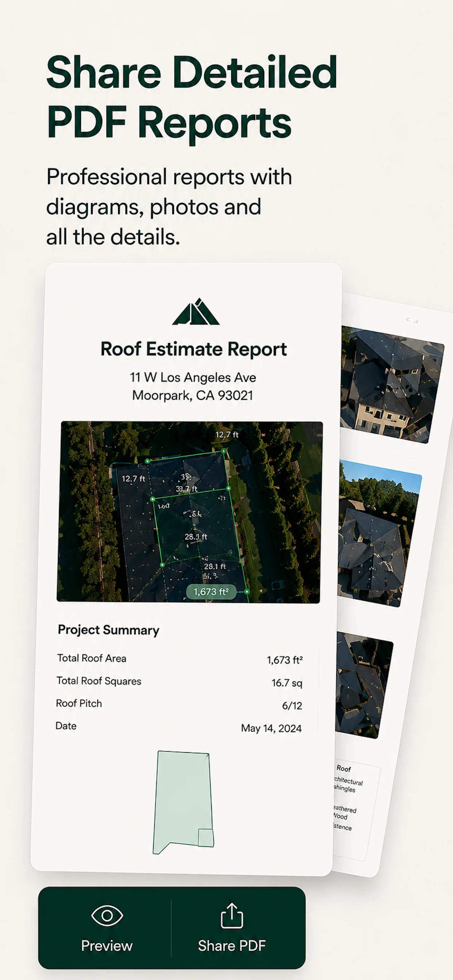This screenshot has width=453, height=980.
Task: Select the Total Roof Squares label
Action: (99, 681)
